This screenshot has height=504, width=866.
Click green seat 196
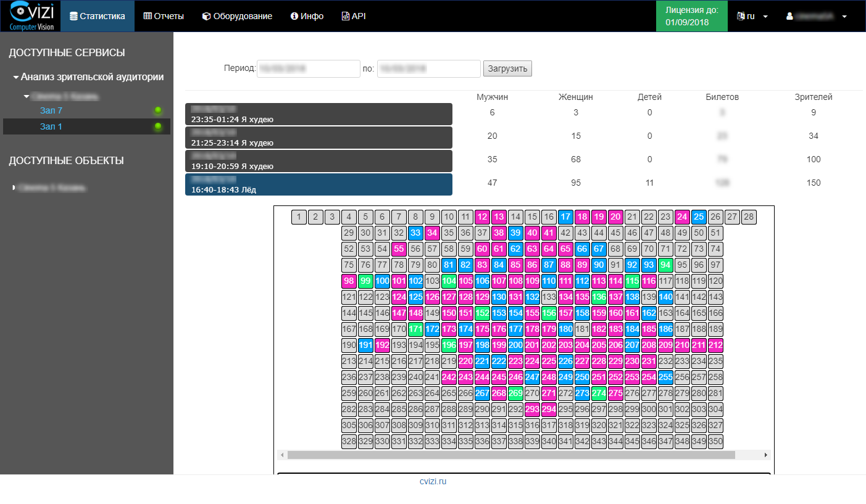pos(449,345)
